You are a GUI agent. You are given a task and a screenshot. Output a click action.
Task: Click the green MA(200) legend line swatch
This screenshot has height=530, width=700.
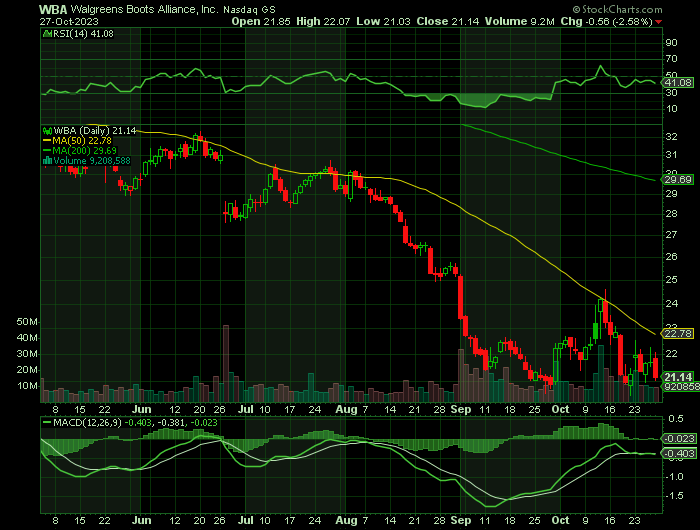47,151
